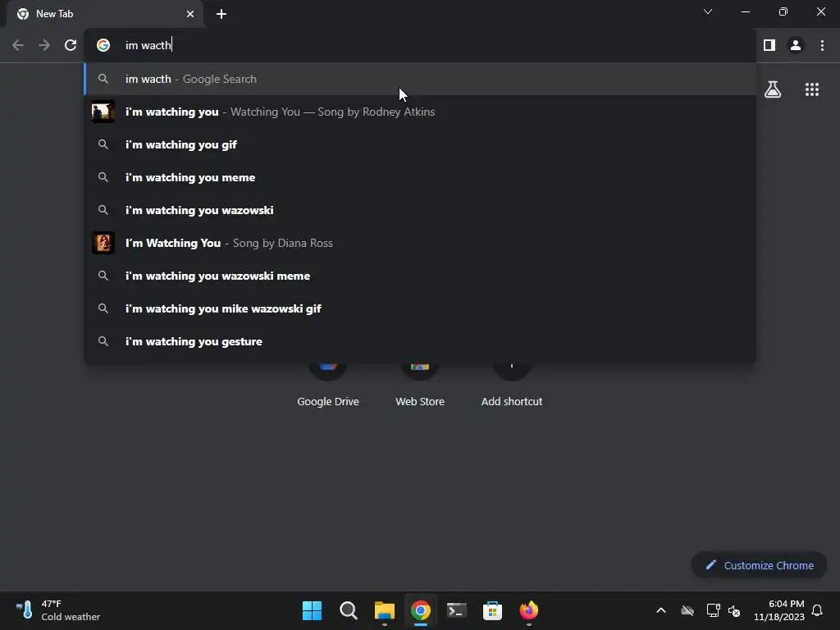Expand the tab search chevron
This screenshot has height=630, width=840.
(x=708, y=11)
